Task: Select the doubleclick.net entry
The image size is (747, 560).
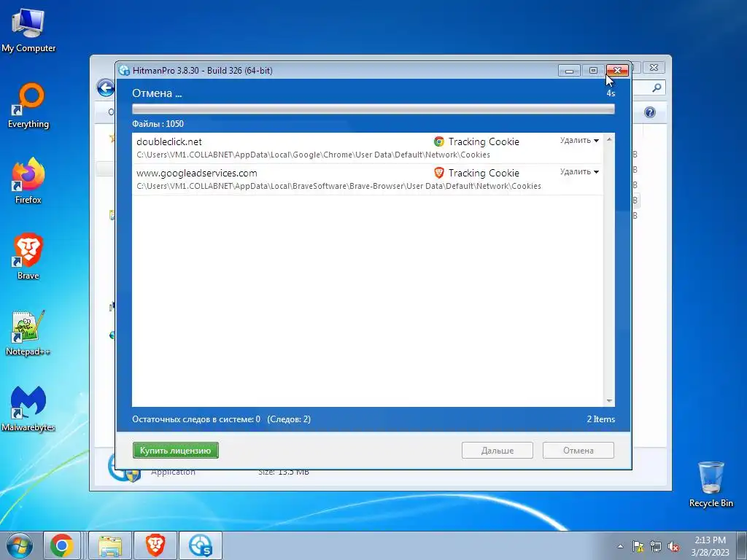Action: pos(367,148)
